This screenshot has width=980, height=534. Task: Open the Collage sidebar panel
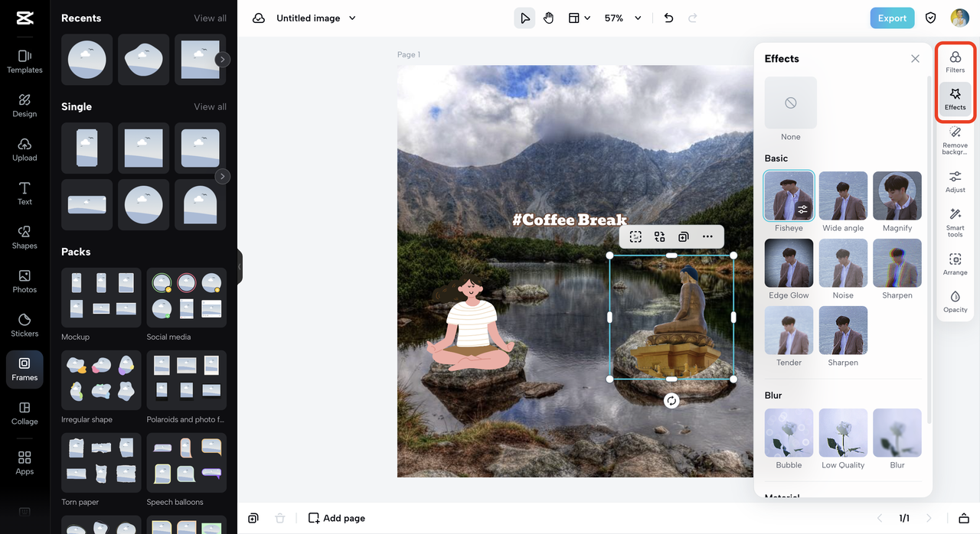(x=24, y=414)
